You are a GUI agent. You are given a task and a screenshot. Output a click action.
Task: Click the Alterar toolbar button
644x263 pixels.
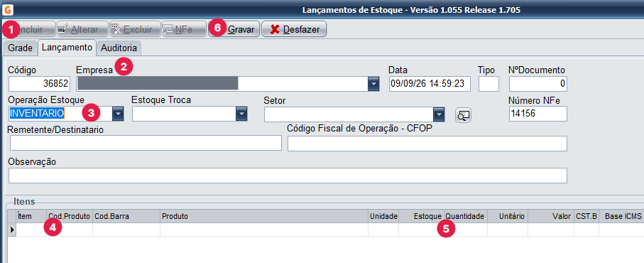[x=82, y=30]
